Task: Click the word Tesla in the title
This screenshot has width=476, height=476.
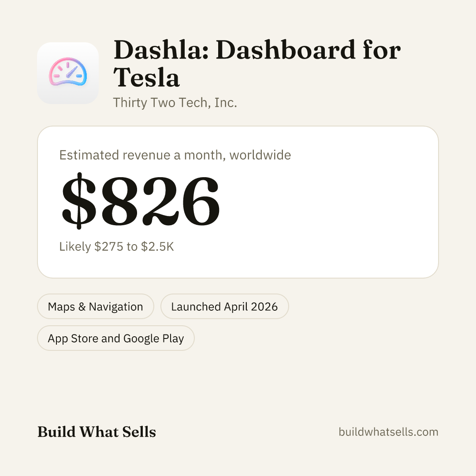Action: click(147, 77)
